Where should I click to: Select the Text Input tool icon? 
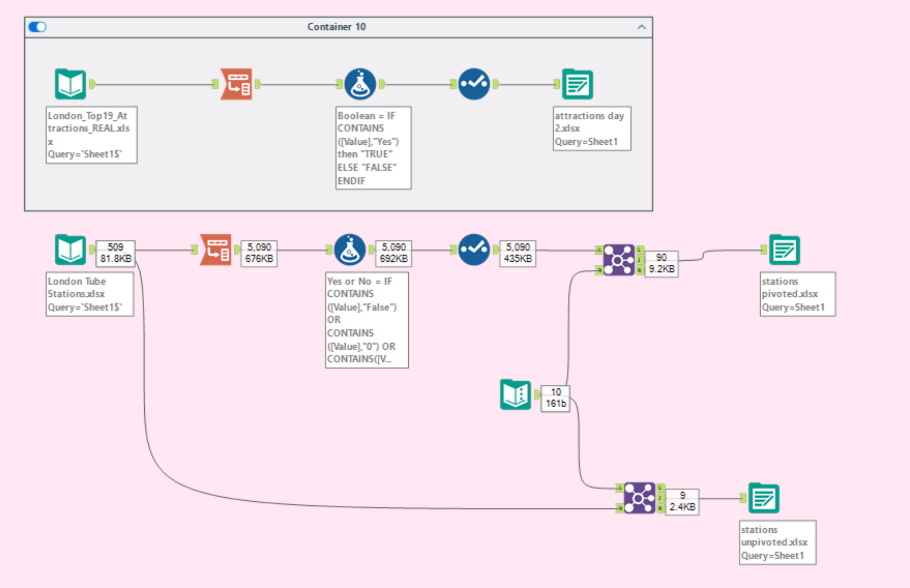[515, 395]
